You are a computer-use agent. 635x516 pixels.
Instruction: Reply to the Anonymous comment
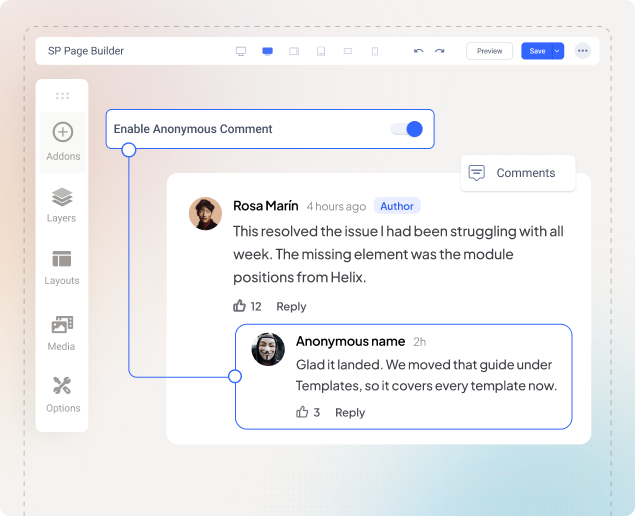[x=350, y=413]
